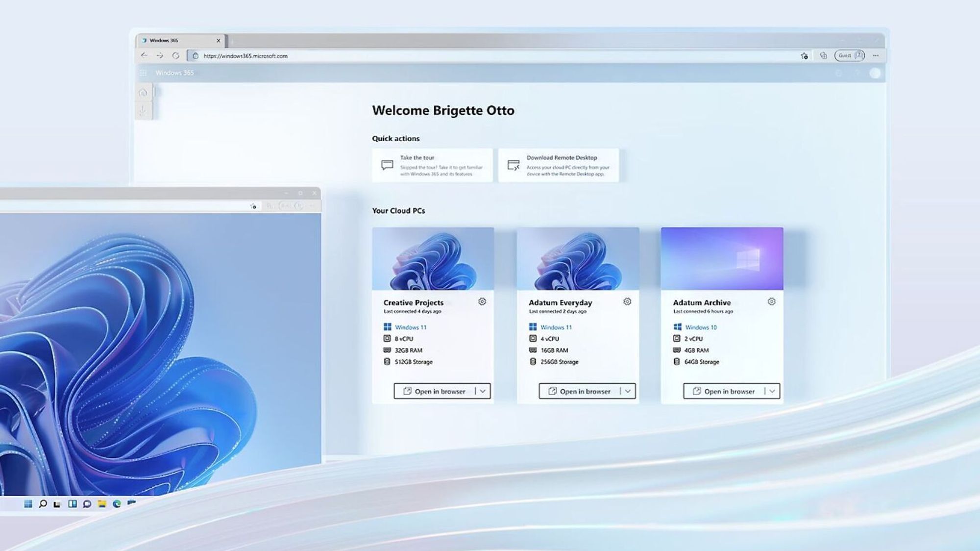Open settings gear for Adatum Archive
The image size is (980, 551).
pos(772,301)
